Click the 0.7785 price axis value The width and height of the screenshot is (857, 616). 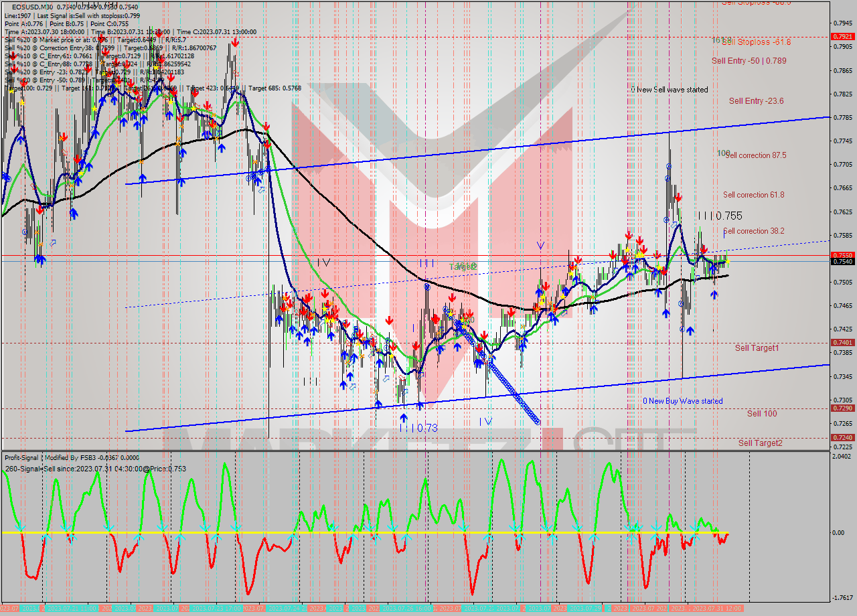(842, 118)
